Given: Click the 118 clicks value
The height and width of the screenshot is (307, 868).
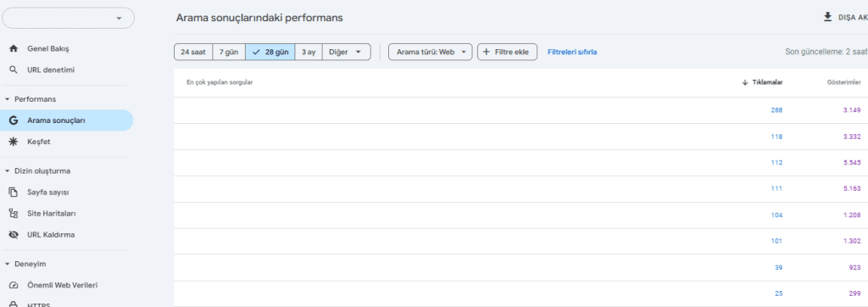Looking at the screenshot, I should coord(776,137).
